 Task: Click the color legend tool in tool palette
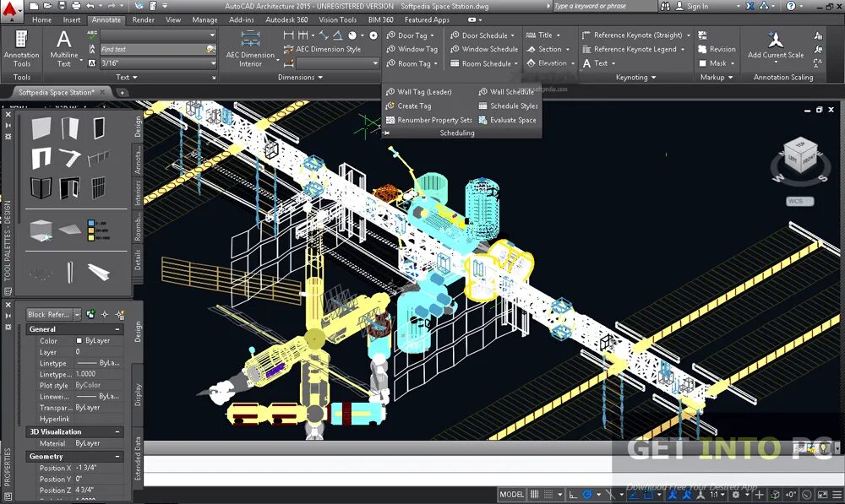(97, 230)
